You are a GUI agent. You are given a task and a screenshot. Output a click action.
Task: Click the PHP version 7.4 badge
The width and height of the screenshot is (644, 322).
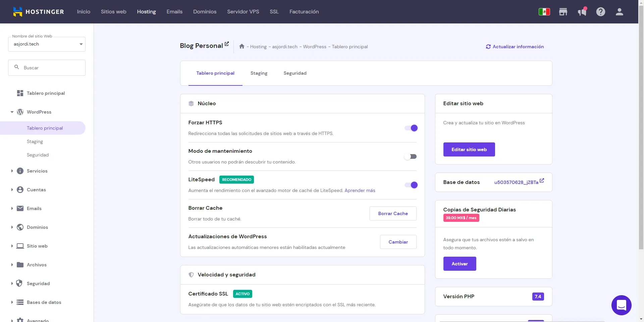coord(538,297)
